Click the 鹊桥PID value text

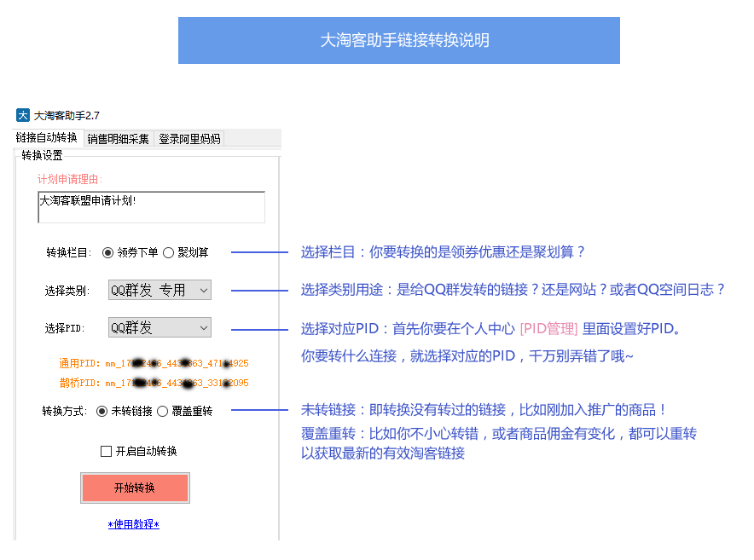177,383
